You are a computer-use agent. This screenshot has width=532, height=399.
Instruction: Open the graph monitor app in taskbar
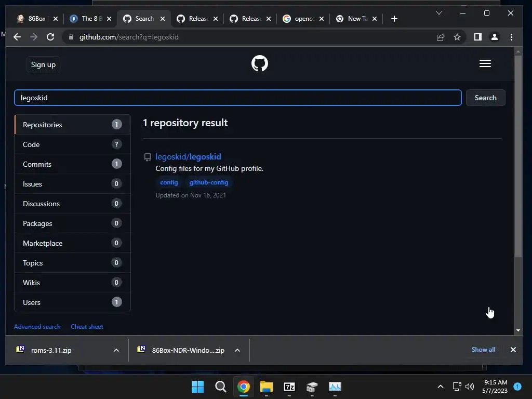point(335,387)
